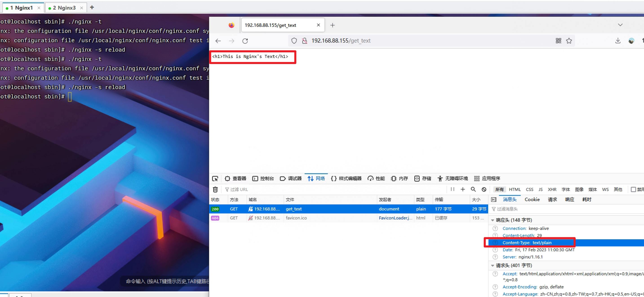Open the Request (请求) details tab
This screenshot has height=297, width=644.
click(x=552, y=199)
